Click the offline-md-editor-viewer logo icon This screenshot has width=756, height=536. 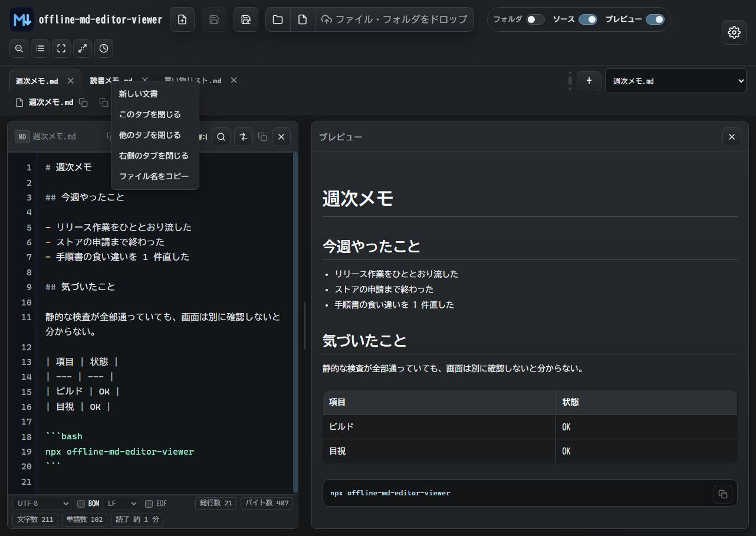click(22, 19)
